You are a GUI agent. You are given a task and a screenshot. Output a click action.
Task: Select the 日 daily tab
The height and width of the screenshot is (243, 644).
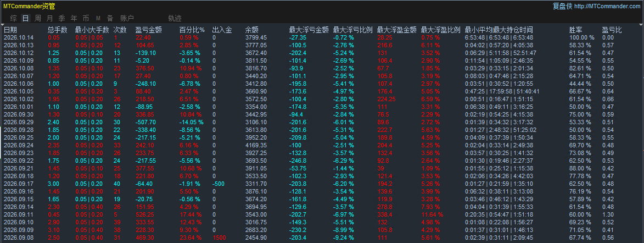[x=25, y=18]
